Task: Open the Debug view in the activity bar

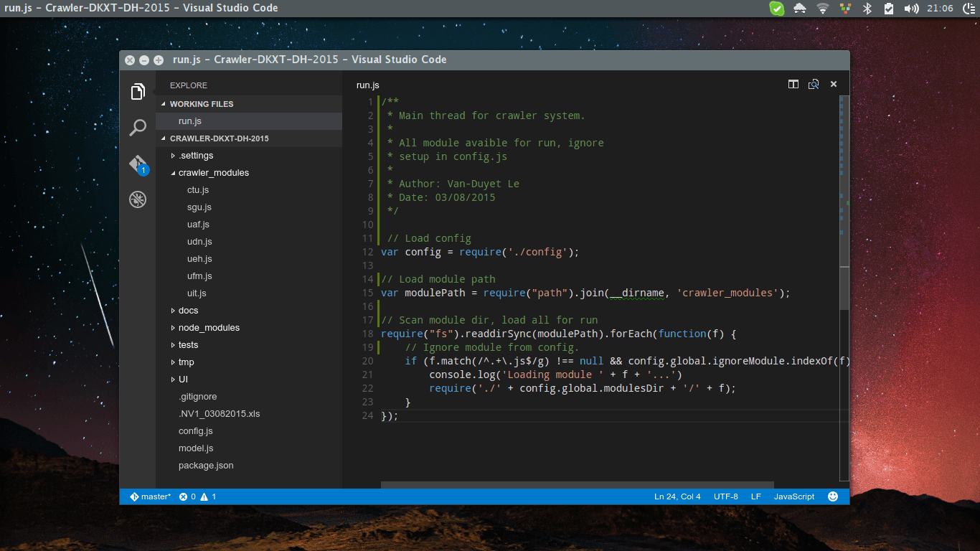Action: [x=137, y=199]
